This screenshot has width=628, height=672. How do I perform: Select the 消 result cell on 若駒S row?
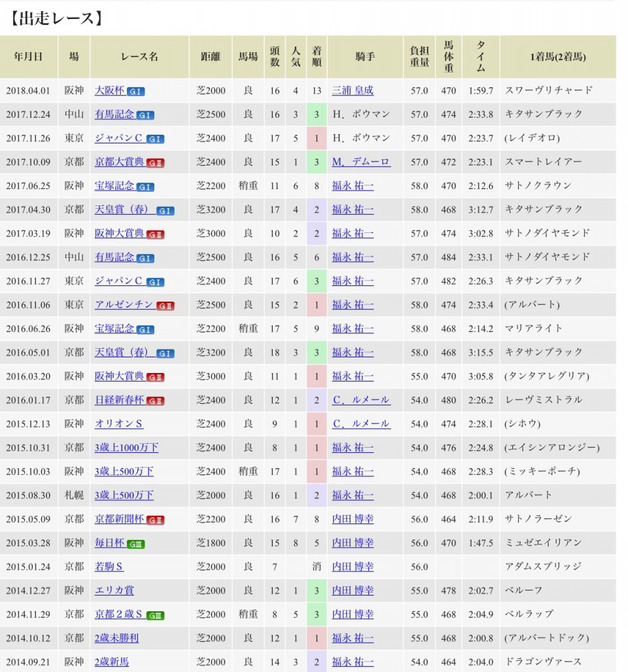(x=317, y=567)
